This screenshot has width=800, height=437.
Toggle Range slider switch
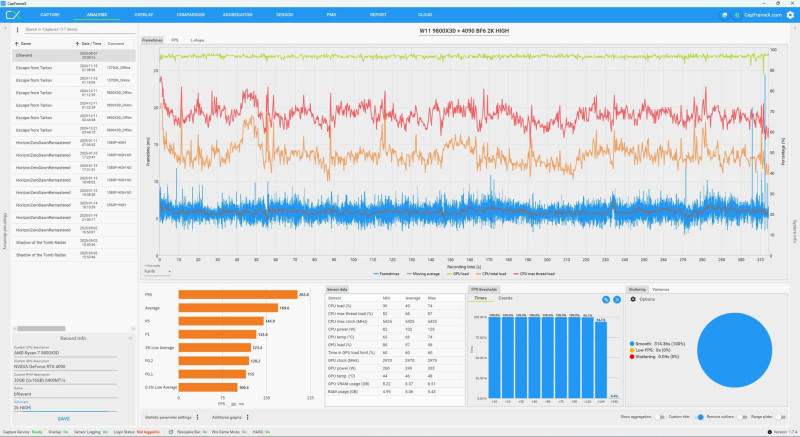pyautogui.click(x=780, y=417)
